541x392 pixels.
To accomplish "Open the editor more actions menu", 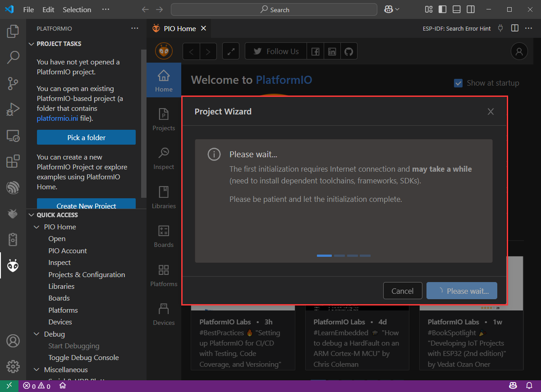I will point(529,28).
